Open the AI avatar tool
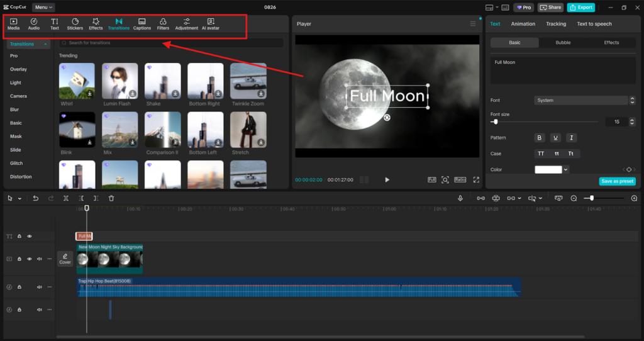Screen dimensions: 644x341 tap(210, 24)
